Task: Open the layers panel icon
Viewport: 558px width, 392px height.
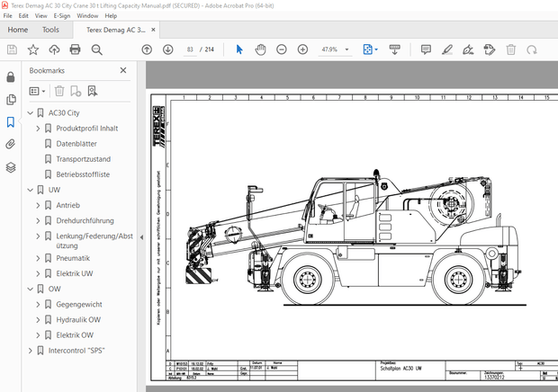Action: click(11, 167)
